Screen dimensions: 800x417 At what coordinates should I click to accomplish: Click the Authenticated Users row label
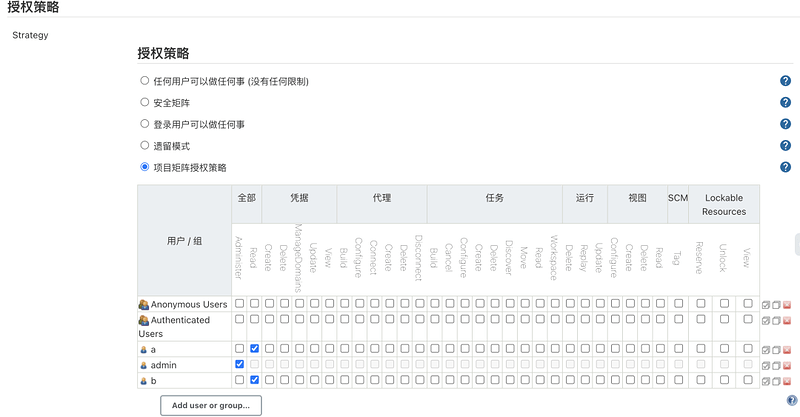(x=174, y=327)
